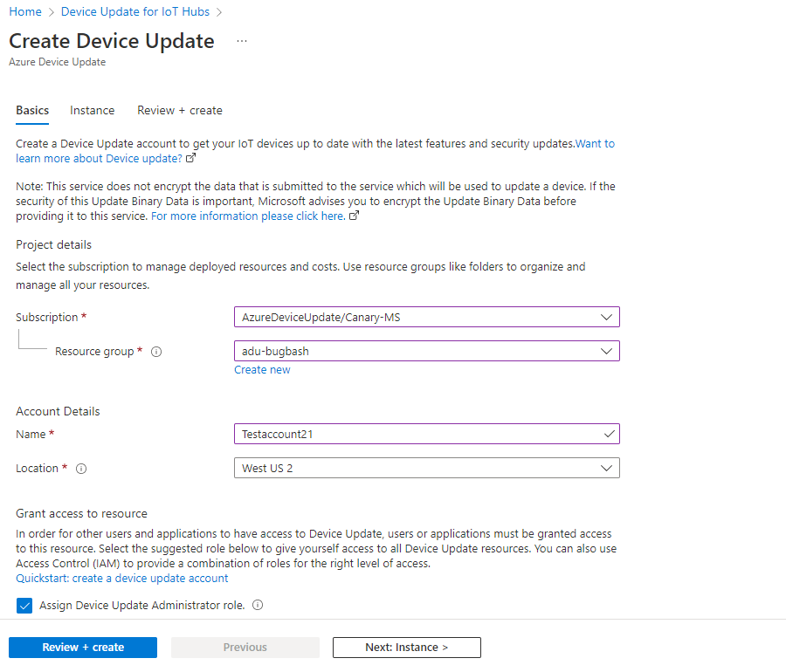Go to Home in the breadcrumb

click(x=25, y=12)
